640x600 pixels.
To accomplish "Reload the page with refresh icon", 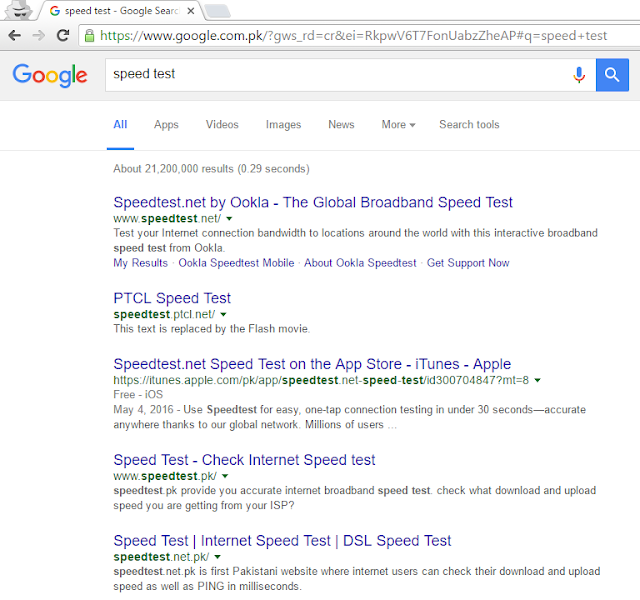I will pyautogui.click(x=63, y=36).
